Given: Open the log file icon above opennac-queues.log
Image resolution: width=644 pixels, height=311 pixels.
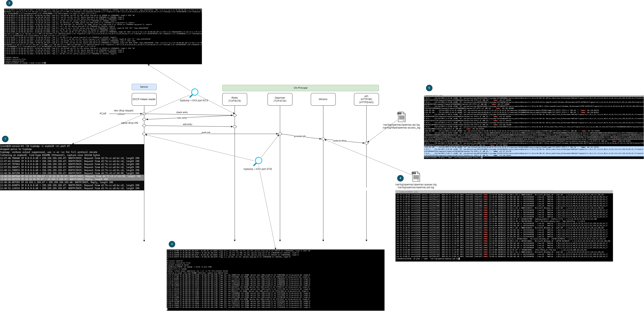Looking at the screenshot, I should 416,177.
